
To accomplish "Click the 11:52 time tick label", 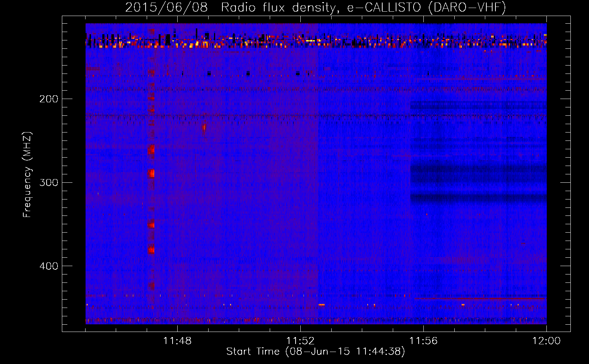I will [300, 341].
